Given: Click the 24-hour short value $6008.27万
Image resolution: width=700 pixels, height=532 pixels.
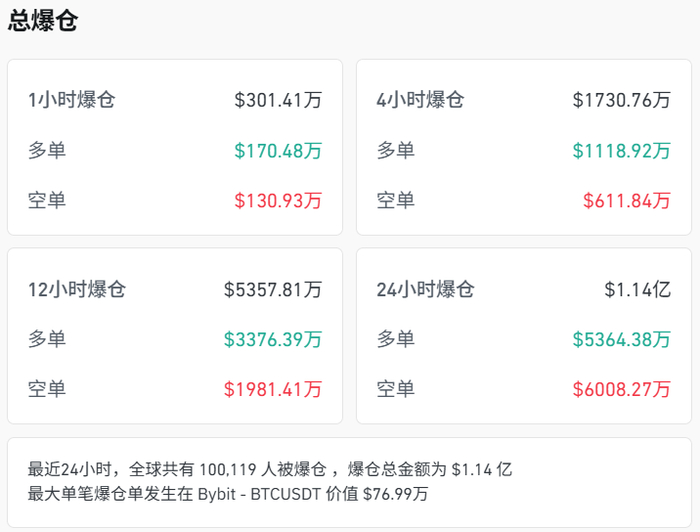Looking at the screenshot, I should tap(621, 389).
